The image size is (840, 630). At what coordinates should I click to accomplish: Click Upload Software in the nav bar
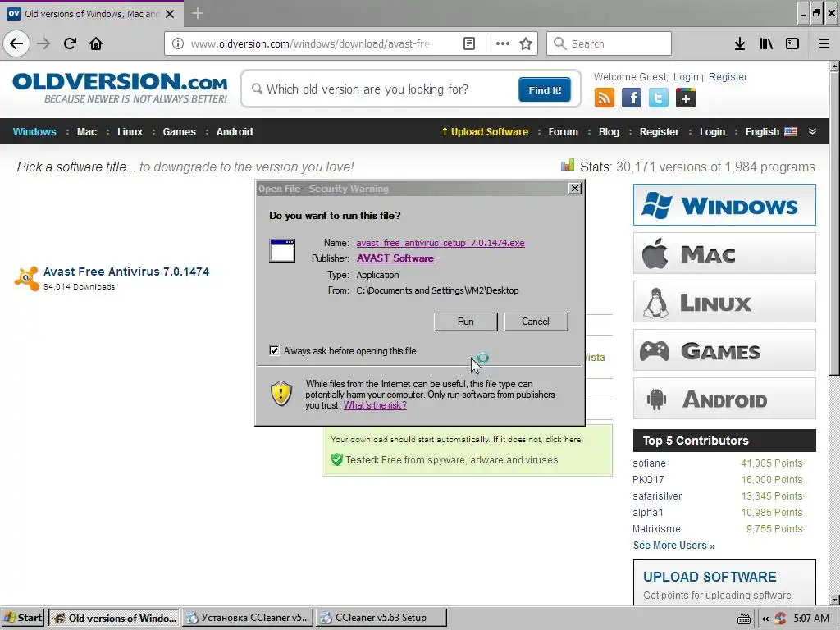tap(485, 132)
